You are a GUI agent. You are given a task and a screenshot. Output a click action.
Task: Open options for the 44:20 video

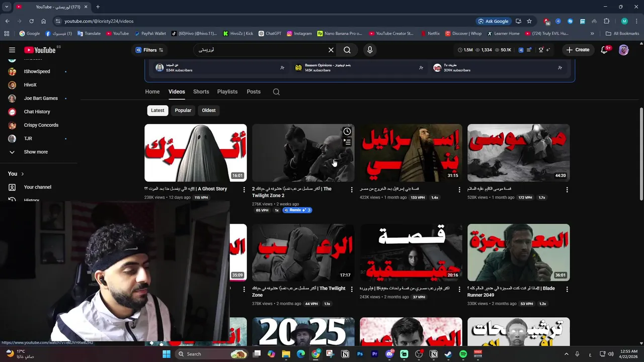pos(567,190)
